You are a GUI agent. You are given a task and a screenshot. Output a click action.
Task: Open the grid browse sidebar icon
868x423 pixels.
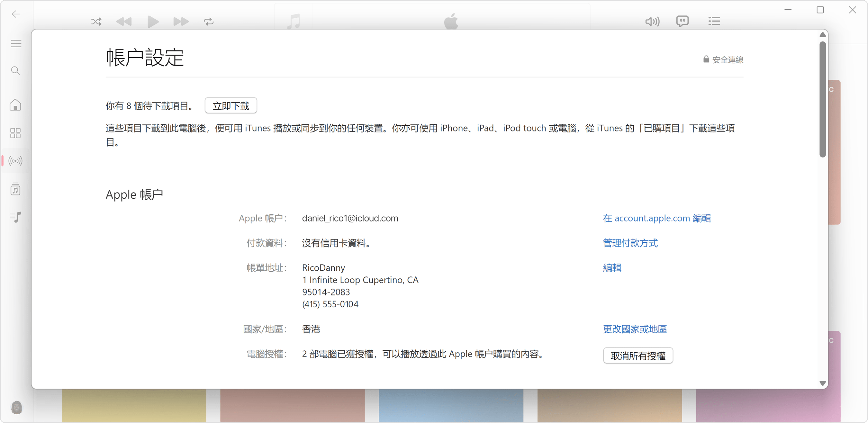pyautogui.click(x=15, y=133)
